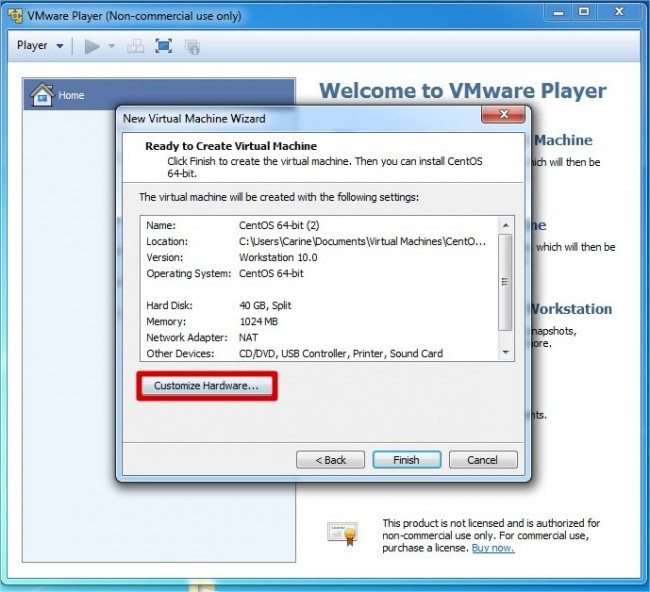This screenshot has width=650, height=592.
Task: Close the VMware Player main window
Action: [619, 12]
